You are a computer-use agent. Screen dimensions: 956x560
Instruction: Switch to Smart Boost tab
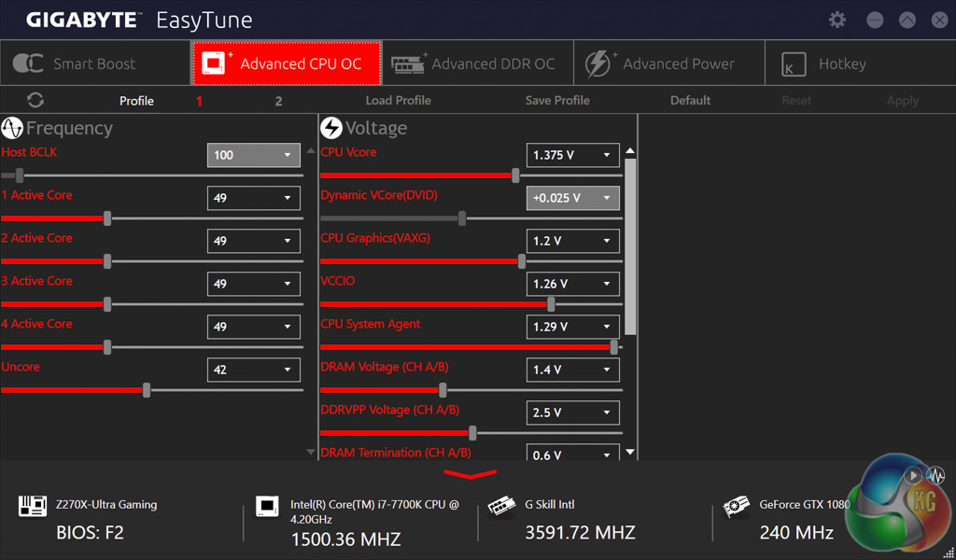click(x=96, y=63)
